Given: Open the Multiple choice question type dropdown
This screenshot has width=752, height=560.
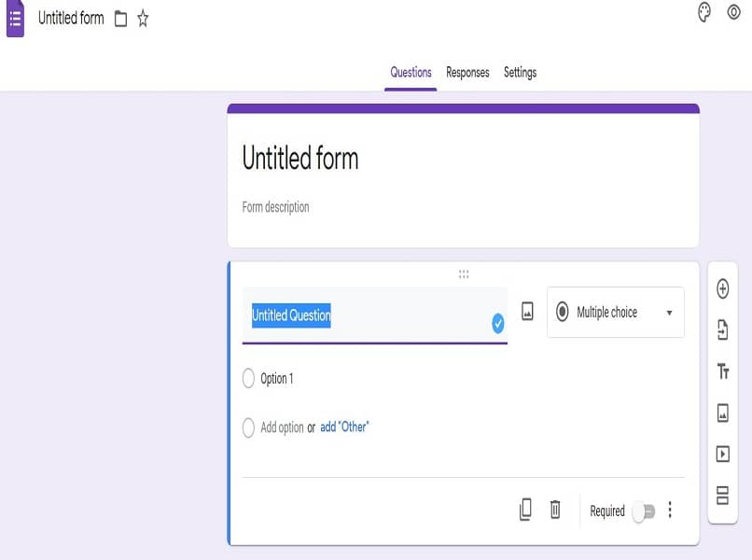Looking at the screenshot, I should (615, 313).
